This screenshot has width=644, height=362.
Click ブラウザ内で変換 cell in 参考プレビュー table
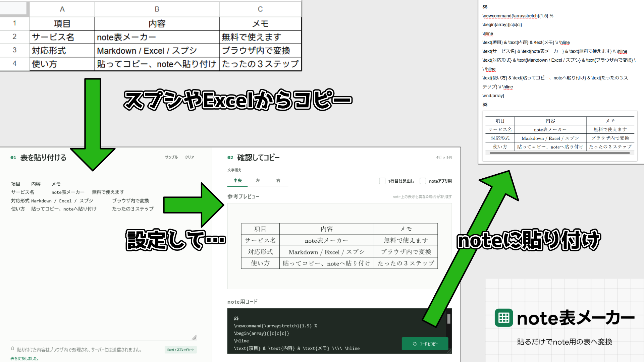point(406,252)
